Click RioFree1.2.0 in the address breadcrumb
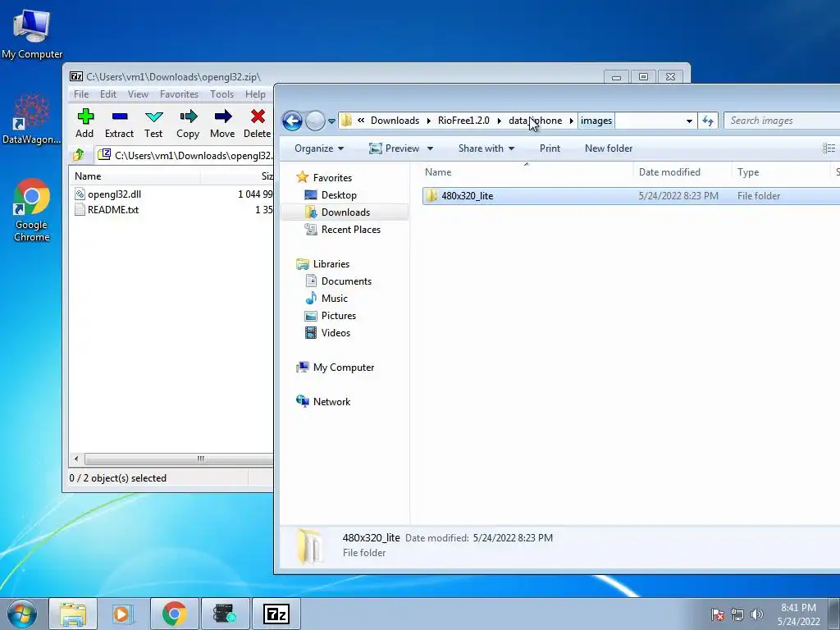Screen dimensions: 840x630 pyautogui.click(x=463, y=121)
